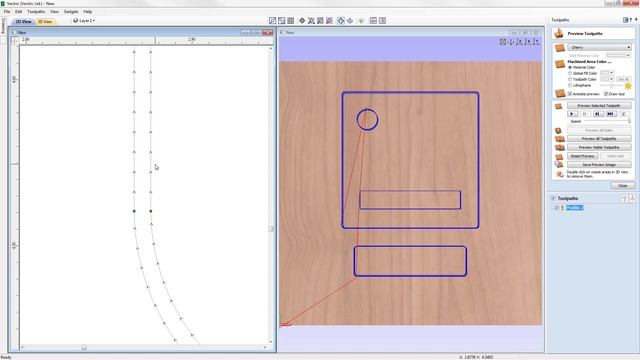This screenshot has width=640, height=360.
Task: Toggle the selected toolpath's visibility checkbox
Action: (x=557, y=208)
